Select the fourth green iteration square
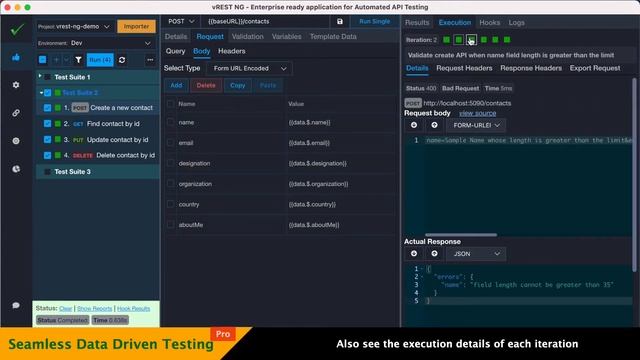 pos(484,40)
